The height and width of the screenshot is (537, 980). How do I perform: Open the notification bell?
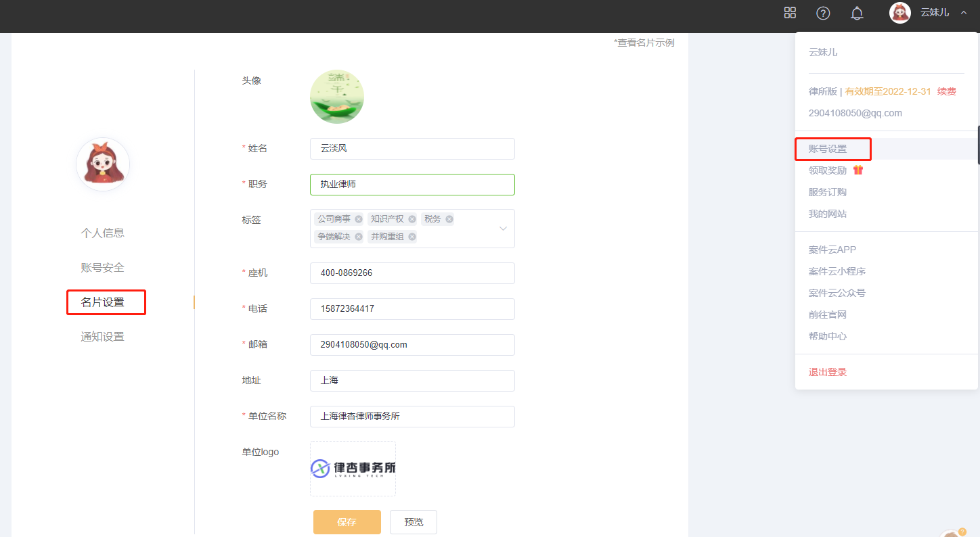pyautogui.click(x=857, y=13)
